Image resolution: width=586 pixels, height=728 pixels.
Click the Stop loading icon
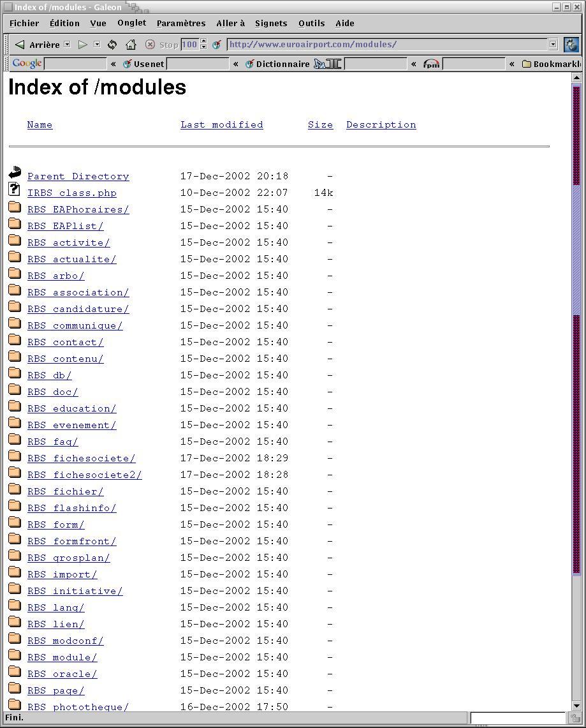tap(150, 45)
